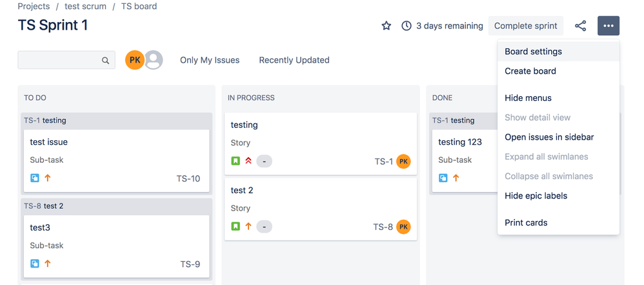Open the test3 card
The height and width of the screenshot is (285, 644).
[117, 246]
